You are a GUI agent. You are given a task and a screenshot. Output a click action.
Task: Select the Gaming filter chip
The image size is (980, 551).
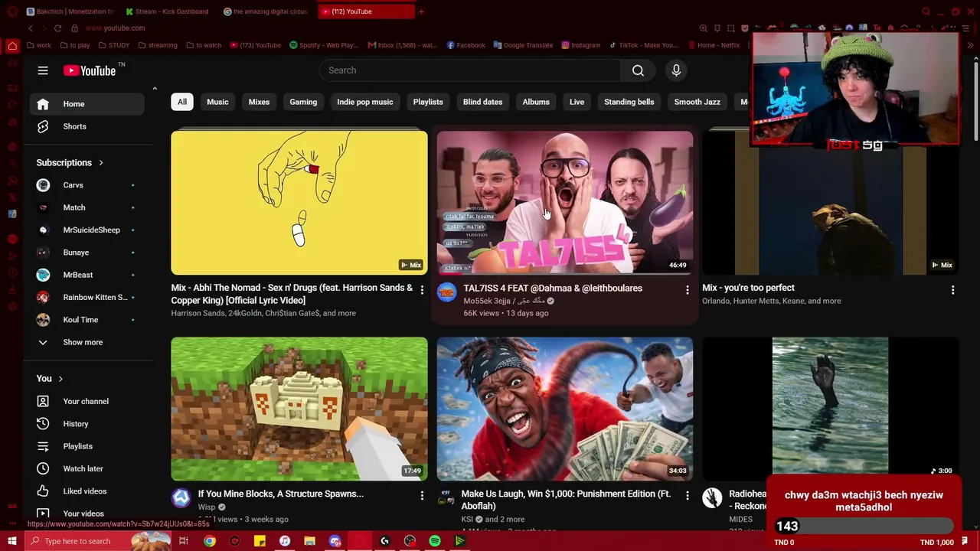[303, 102]
